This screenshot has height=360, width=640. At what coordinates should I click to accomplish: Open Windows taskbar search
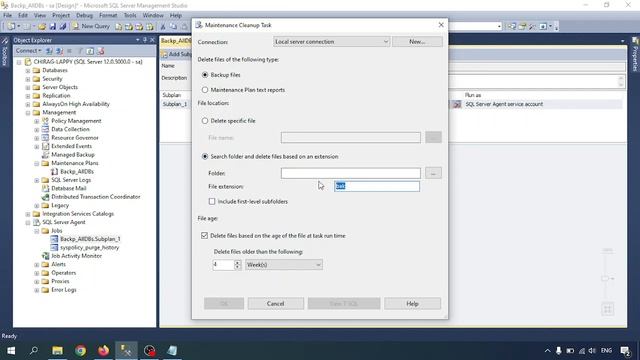pos(34,351)
